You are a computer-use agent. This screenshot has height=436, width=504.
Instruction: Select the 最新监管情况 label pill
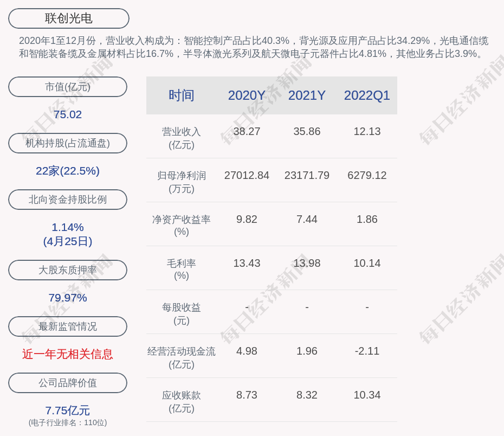click(x=68, y=326)
